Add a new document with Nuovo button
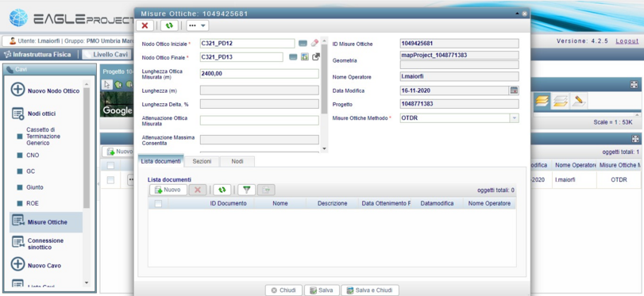The width and height of the screenshot is (644, 296). point(168,190)
